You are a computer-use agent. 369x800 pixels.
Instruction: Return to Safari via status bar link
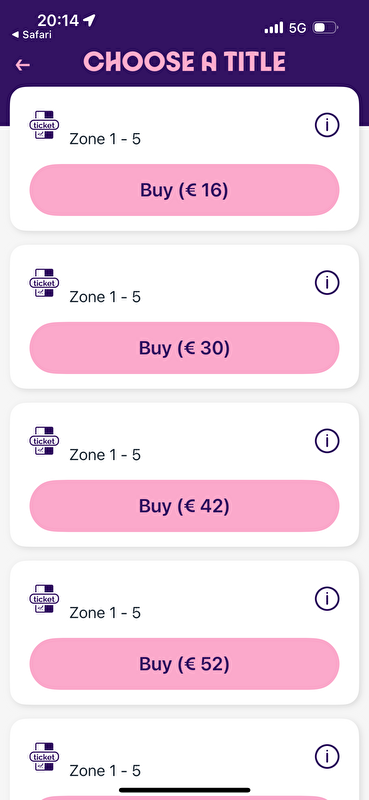(32, 35)
